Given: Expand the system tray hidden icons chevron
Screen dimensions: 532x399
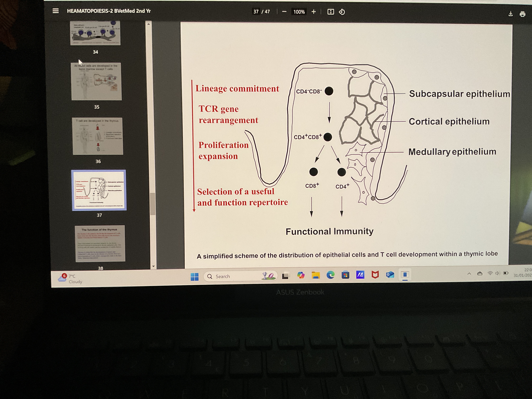Looking at the screenshot, I should (x=469, y=274).
